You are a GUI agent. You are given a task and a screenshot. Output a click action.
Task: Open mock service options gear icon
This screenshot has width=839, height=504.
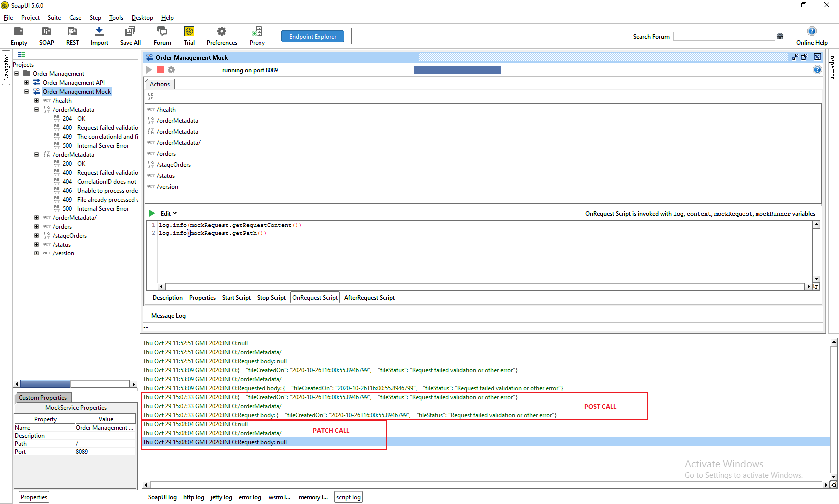pyautogui.click(x=171, y=70)
